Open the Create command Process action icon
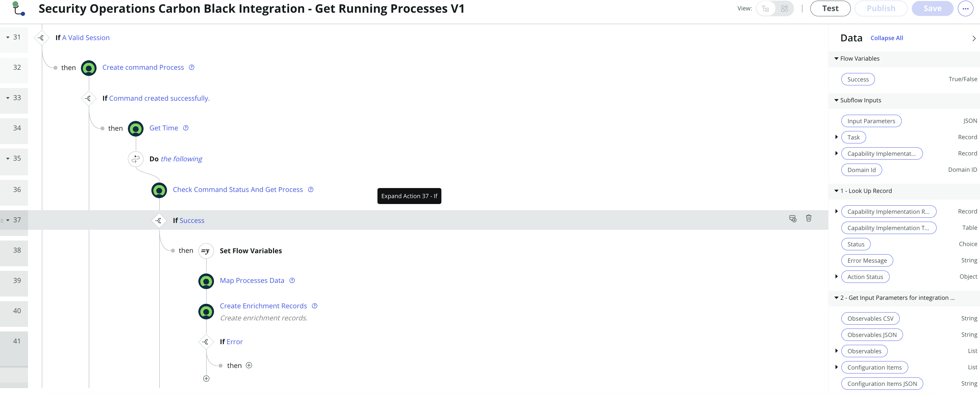The image size is (980, 395). [89, 68]
